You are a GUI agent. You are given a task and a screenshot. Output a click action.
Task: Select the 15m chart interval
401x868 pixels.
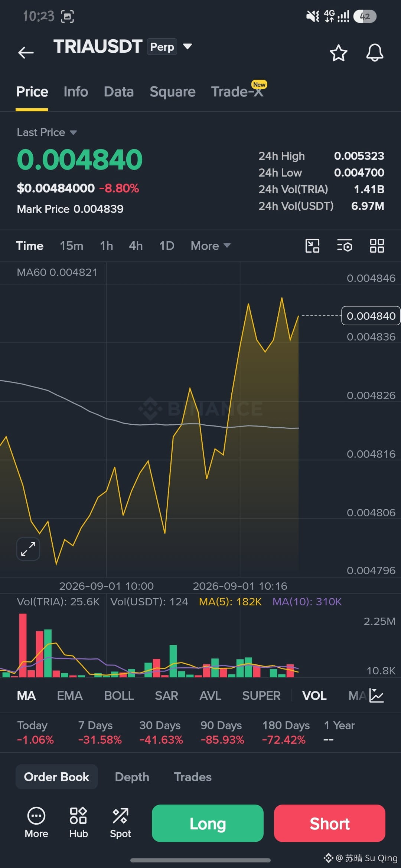tap(71, 246)
